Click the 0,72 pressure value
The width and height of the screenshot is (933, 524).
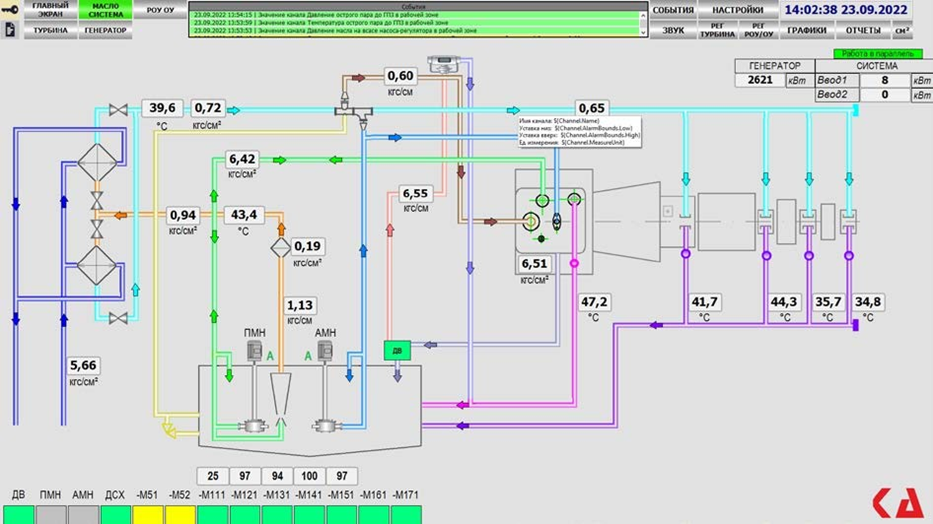point(208,108)
